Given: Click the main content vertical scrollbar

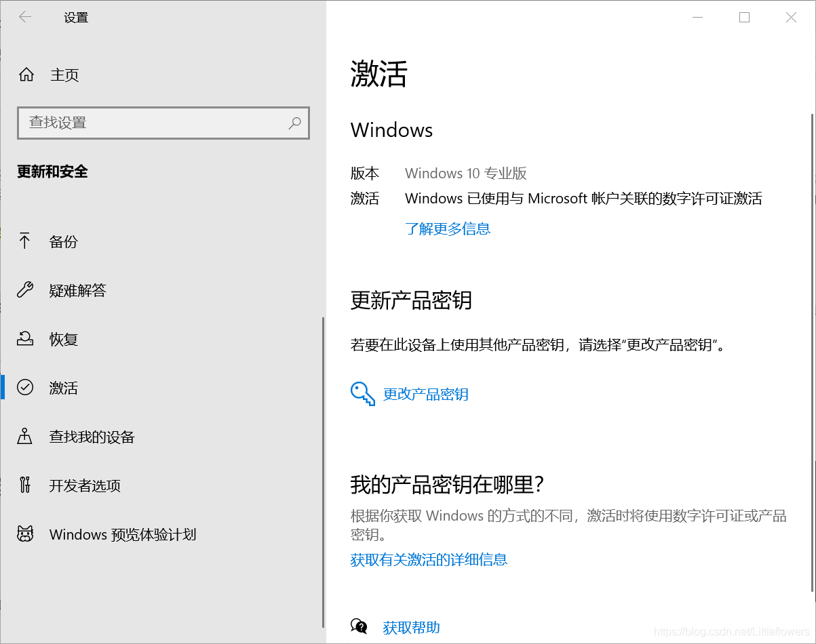Looking at the screenshot, I should click(813, 353).
